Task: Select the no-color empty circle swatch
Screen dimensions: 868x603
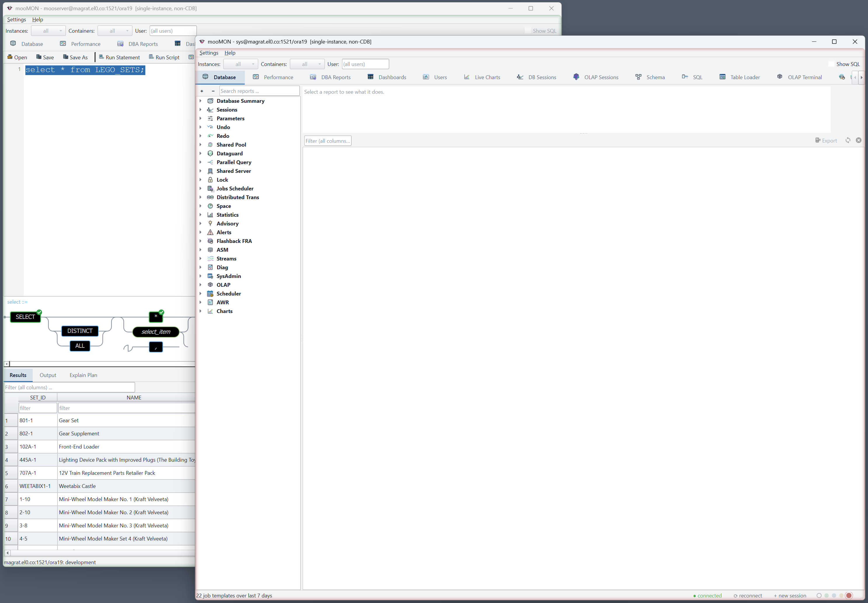Action: pyautogui.click(x=819, y=595)
